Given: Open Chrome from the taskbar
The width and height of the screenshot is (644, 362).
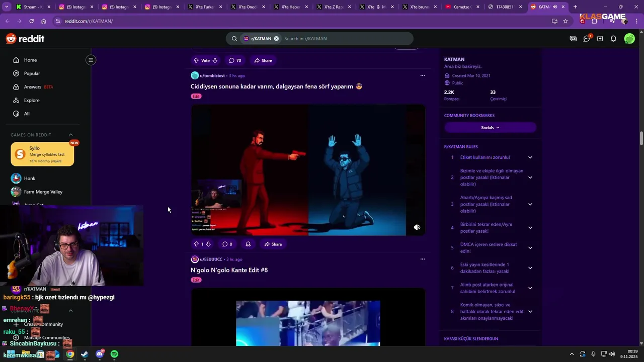Looking at the screenshot, I should (x=70, y=354).
